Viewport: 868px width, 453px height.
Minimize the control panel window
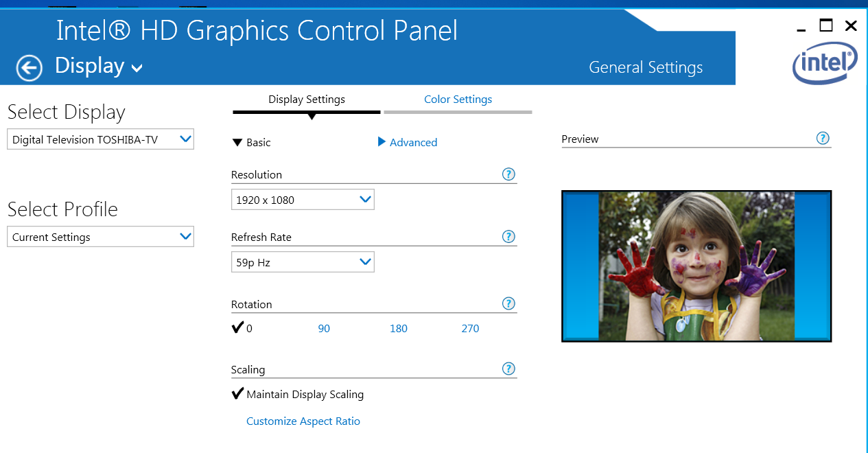pos(801,30)
